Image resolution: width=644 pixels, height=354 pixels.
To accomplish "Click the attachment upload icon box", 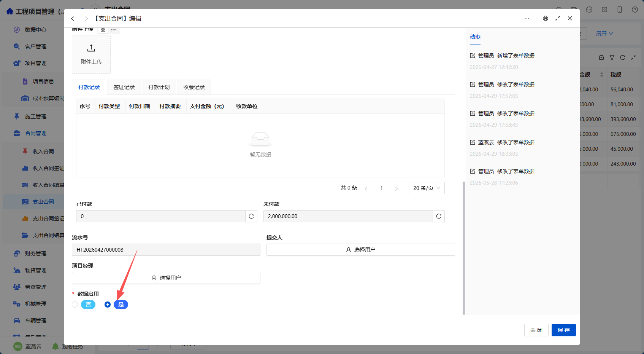I will pyautogui.click(x=91, y=54).
